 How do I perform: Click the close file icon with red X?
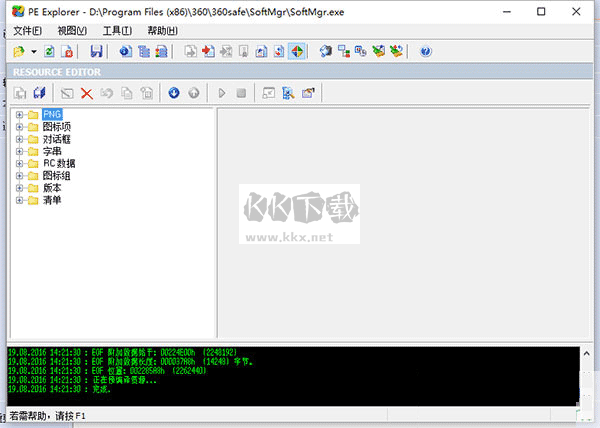click(x=67, y=51)
